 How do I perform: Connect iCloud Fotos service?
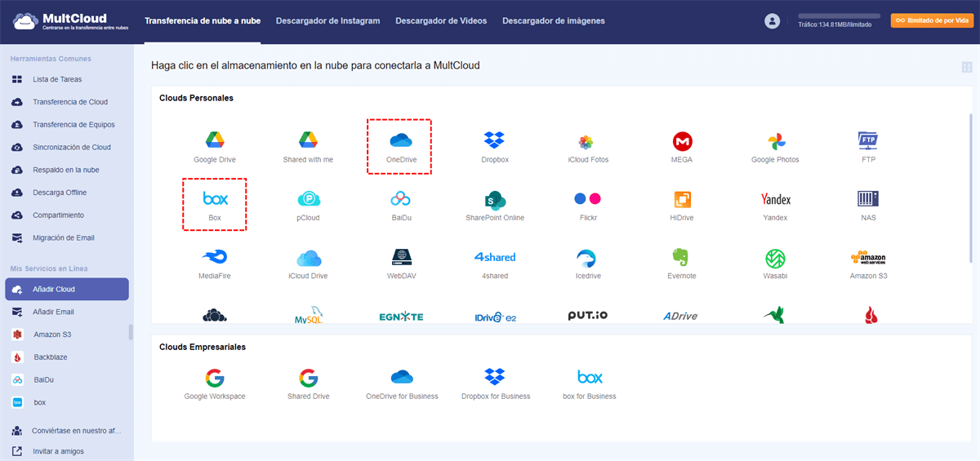point(588,146)
